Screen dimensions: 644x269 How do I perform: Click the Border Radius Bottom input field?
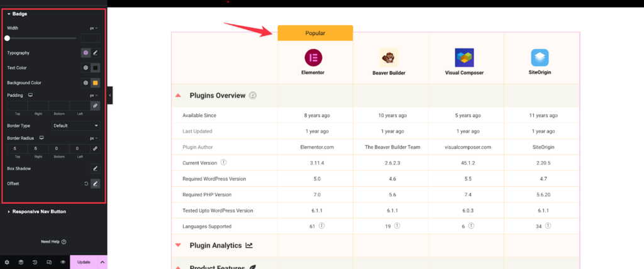coord(59,149)
